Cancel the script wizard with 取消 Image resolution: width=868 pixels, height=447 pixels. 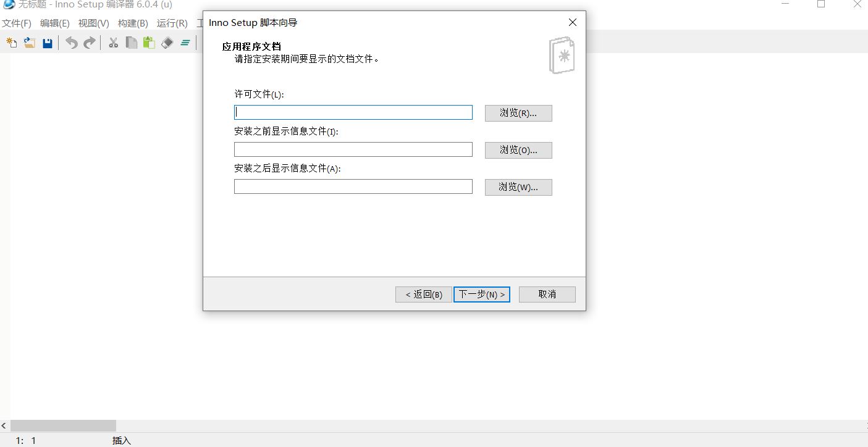pos(547,295)
